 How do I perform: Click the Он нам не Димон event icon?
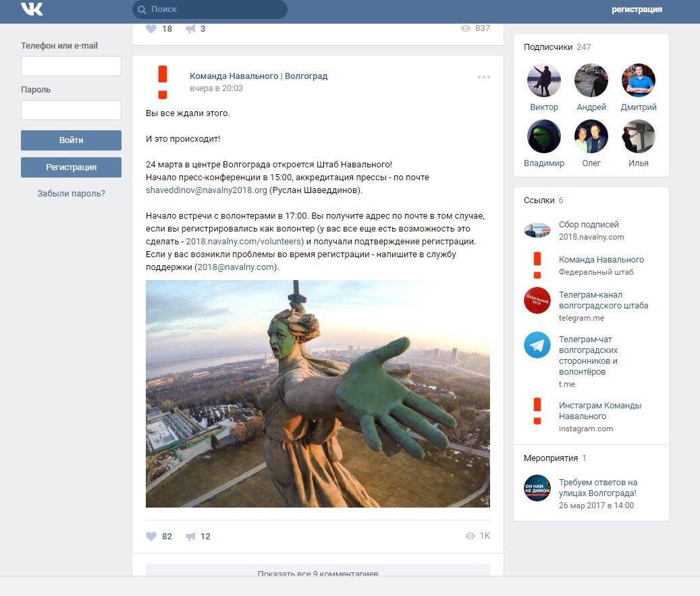tap(537, 488)
